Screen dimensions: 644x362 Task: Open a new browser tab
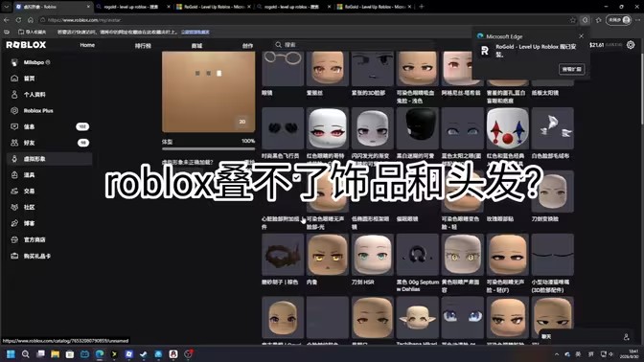tap(422, 7)
